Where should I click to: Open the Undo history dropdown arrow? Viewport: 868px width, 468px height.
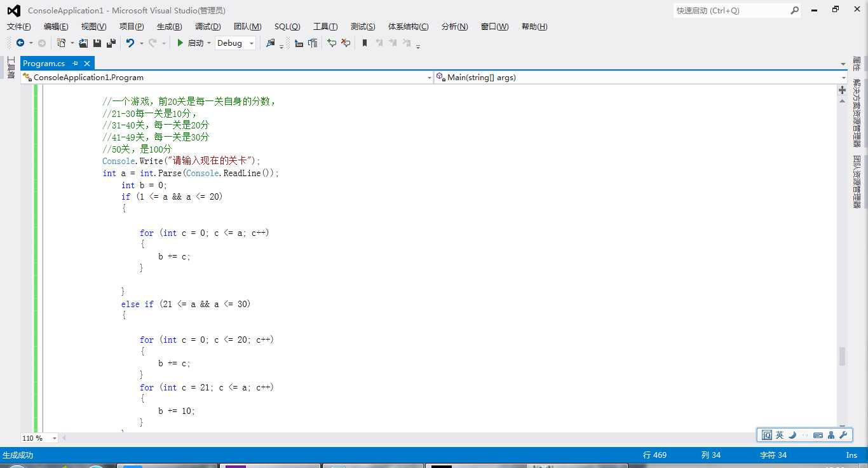point(141,43)
